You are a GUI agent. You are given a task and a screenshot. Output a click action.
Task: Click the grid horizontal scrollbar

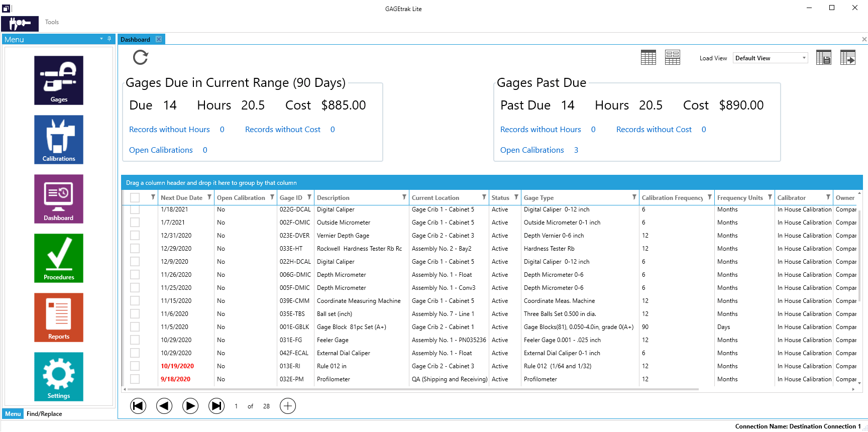pos(413,389)
